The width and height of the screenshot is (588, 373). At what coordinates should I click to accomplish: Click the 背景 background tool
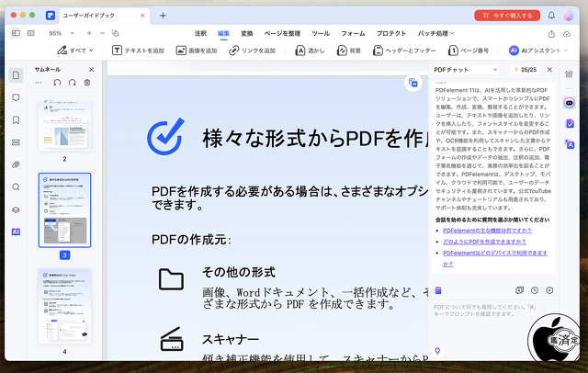pos(349,51)
